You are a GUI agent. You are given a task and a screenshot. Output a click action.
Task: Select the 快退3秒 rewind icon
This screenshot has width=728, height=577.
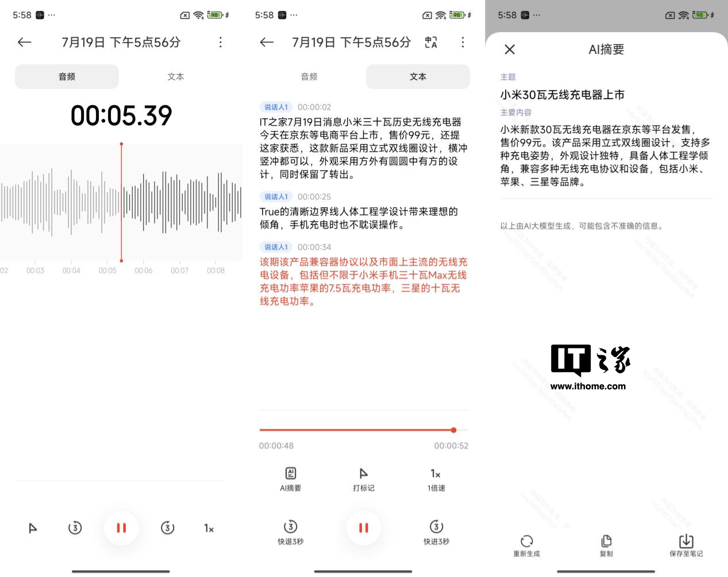[x=290, y=531]
